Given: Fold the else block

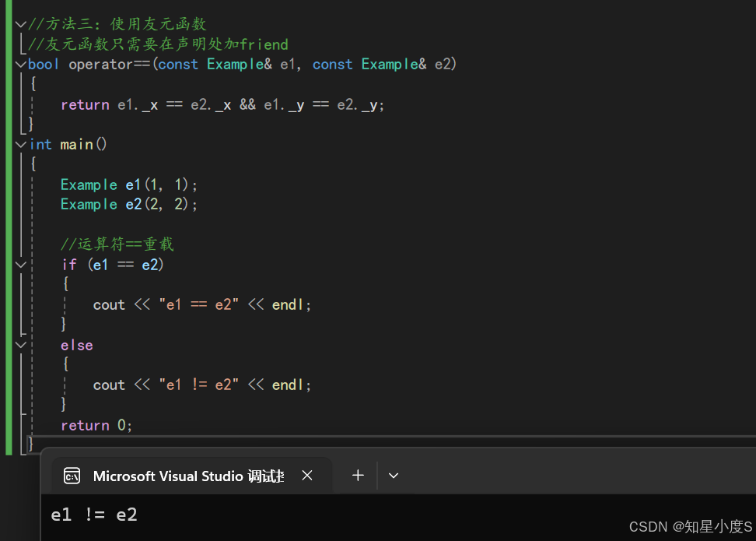Looking at the screenshot, I should coord(21,345).
